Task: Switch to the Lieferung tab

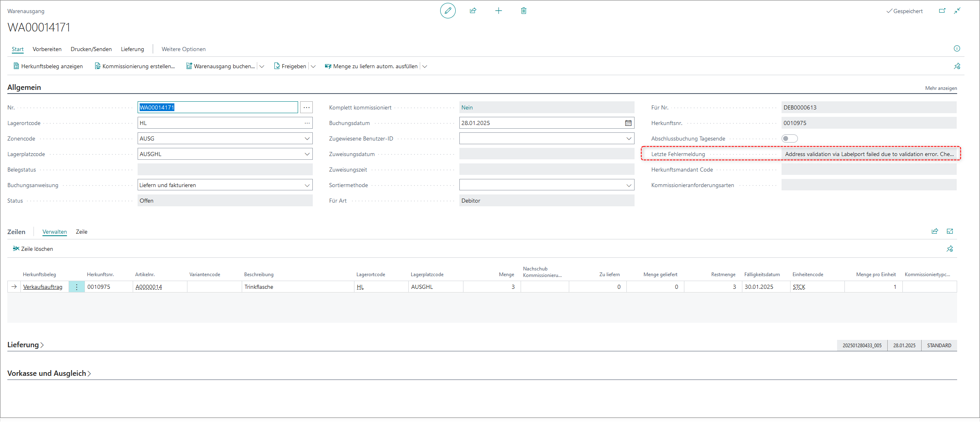Action: coord(132,49)
